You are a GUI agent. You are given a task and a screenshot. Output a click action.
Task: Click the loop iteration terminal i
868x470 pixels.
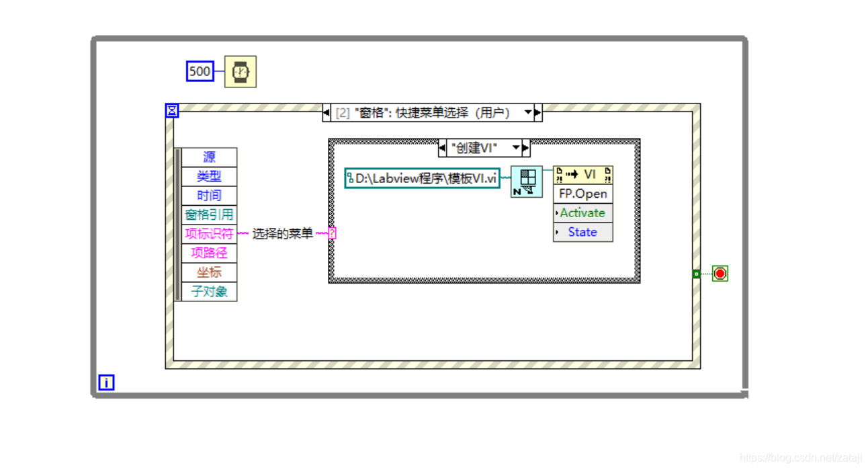point(106,383)
